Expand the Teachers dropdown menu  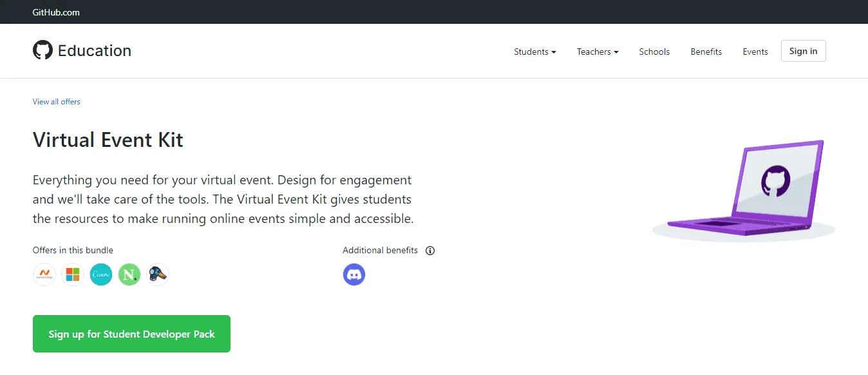(x=598, y=52)
